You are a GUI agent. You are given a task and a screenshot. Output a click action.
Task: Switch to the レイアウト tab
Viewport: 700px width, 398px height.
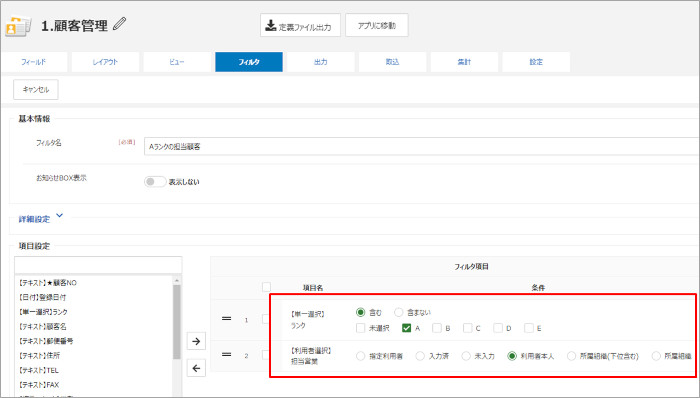[x=105, y=62]
